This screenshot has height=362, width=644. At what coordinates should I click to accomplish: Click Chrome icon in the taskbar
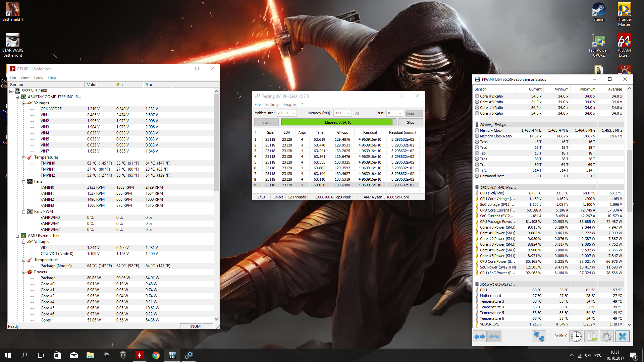coord(156,355)
